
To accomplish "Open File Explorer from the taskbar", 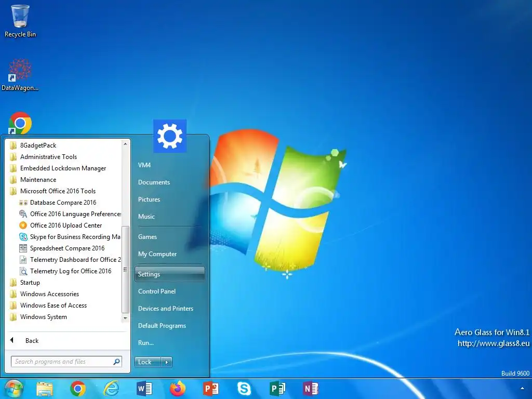I will pyautogui.click(x=45, y=389).
